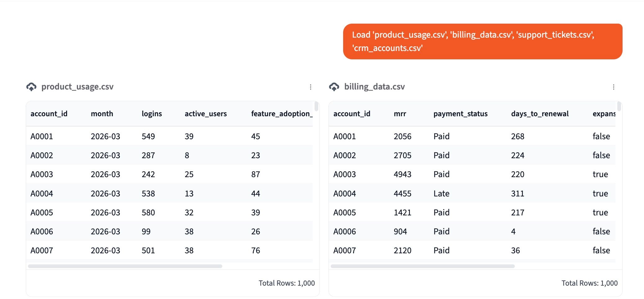Select the billing_data.csv card title
Image resolution: width=644 pixels, height=299 pixels.
click(374, 87)
